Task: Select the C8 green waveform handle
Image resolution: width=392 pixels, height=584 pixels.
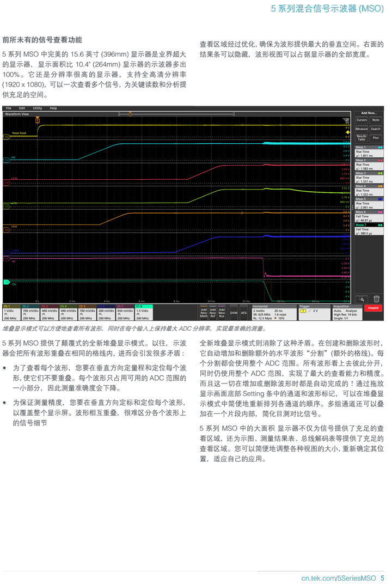Action: coord(7,282)
